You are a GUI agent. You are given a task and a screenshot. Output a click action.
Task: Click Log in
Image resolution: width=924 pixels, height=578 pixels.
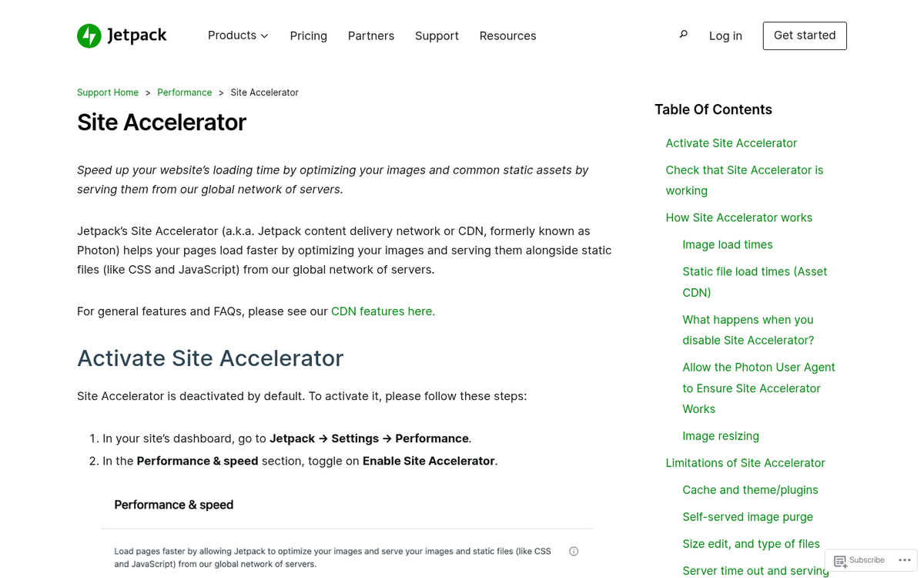[x=725, y=35]
